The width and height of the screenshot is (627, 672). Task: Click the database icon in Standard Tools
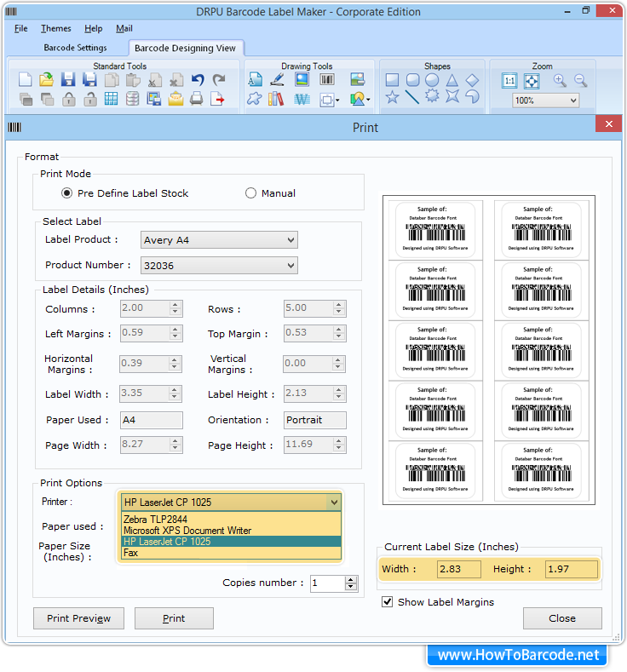tap(132, 100)
